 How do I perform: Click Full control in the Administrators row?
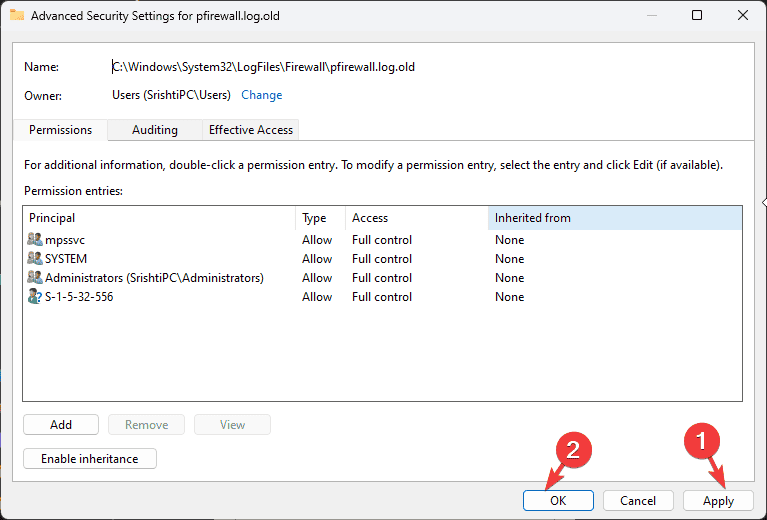click(382, 277)
